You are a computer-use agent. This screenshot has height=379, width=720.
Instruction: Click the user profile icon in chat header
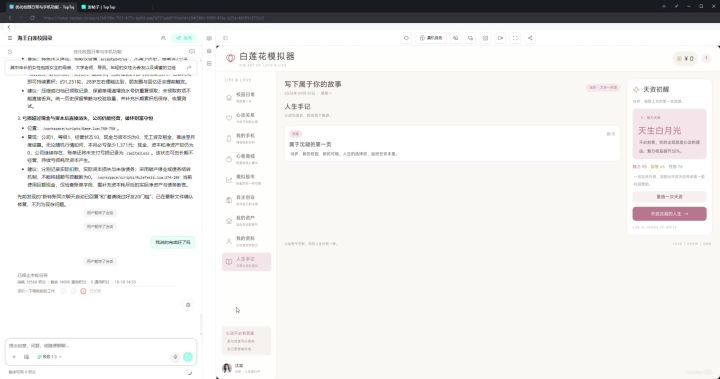click(163, 38)
